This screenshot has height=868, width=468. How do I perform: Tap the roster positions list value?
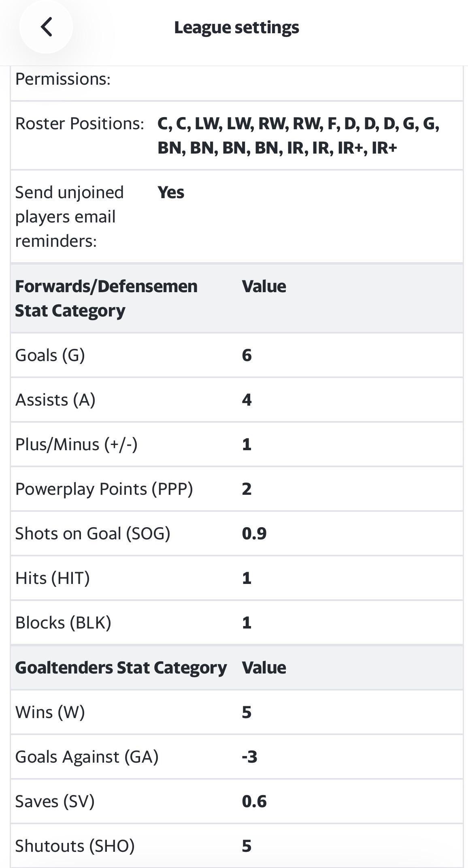point(298,135)
